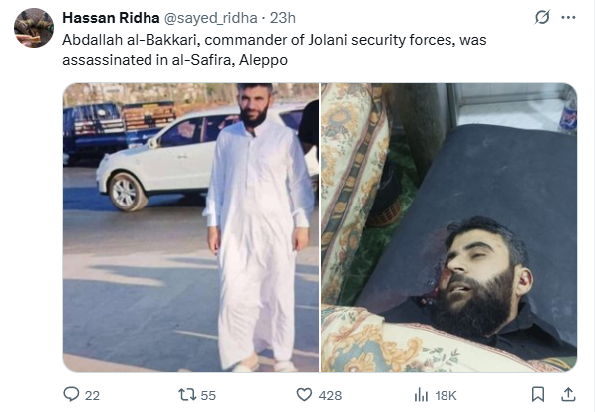Open the view analytics bar-chart icon

[x=421, y=395]
